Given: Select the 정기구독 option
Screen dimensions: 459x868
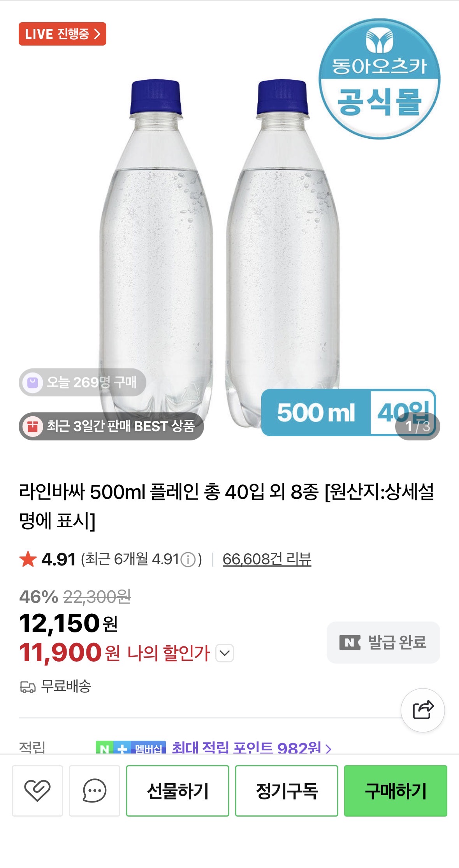Looking at the screenshot, I should (287, 790).
